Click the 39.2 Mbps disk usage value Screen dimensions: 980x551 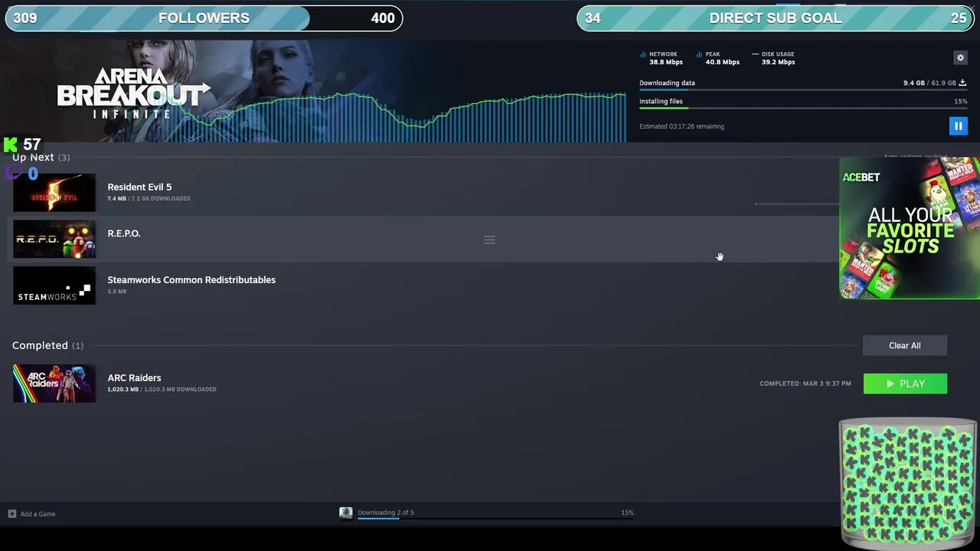click(778, 62)
